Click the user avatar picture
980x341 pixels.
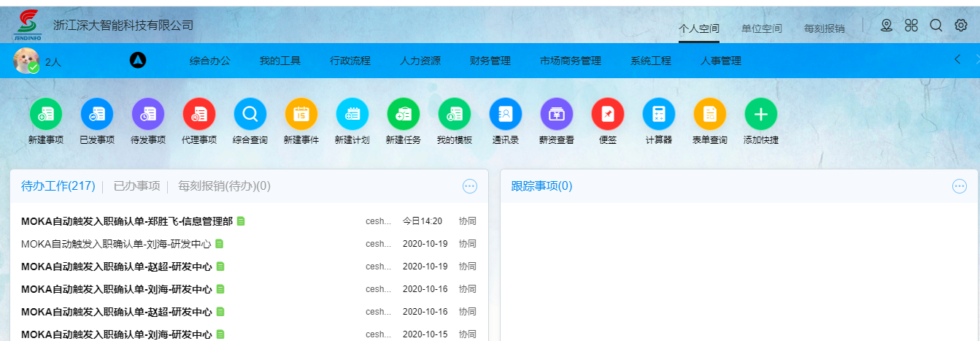pos(26,61)
